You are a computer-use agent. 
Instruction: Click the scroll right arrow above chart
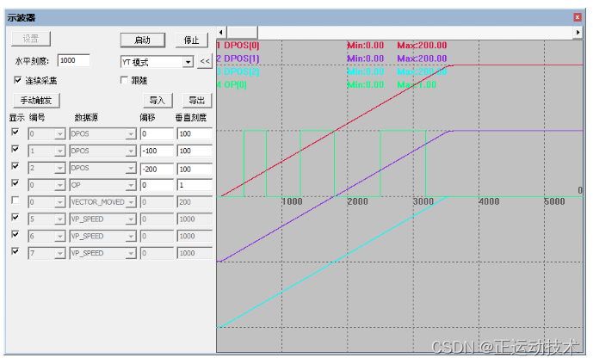click(578, 33)
